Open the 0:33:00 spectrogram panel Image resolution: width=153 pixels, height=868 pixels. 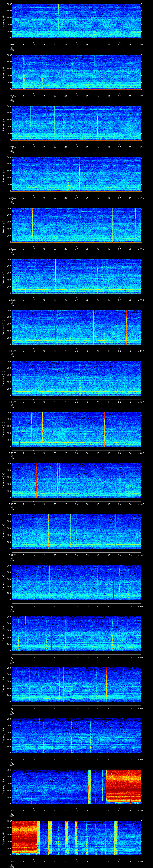pyautogui.click(x=76, y=123)
